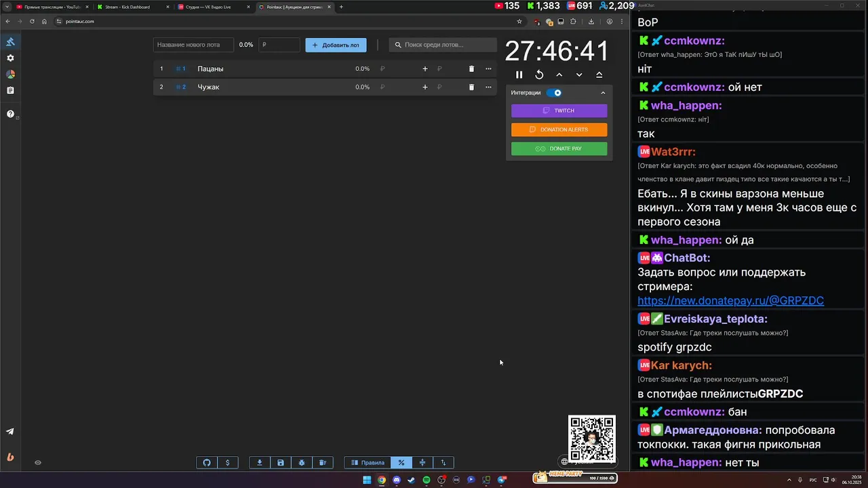Viewport: 868px width, 488px height.
Task: Switch to the Студия VK Видео Live tab
Action: pos(213,7)
